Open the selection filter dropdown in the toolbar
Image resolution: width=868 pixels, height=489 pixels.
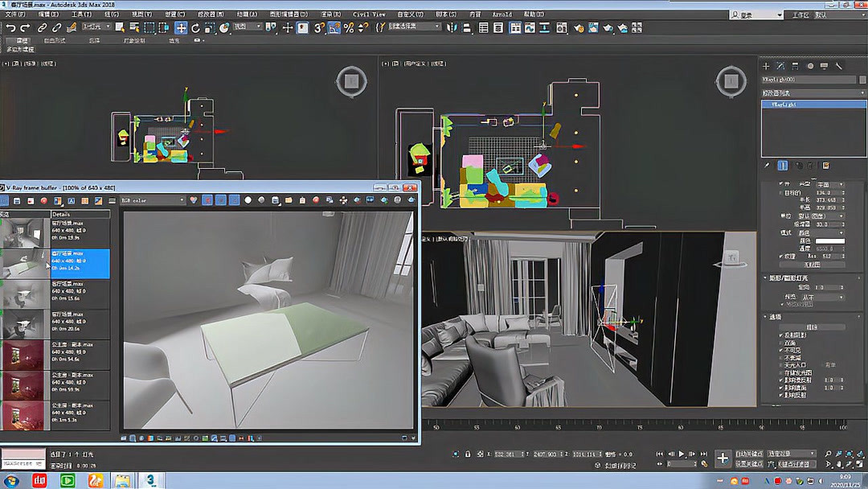96,28
